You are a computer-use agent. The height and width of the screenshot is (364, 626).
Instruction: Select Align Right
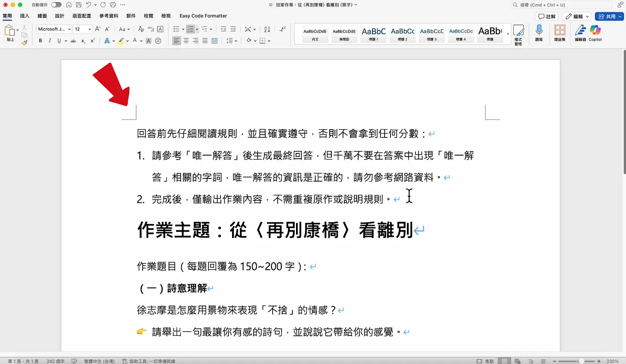click(x=196, y=41)
